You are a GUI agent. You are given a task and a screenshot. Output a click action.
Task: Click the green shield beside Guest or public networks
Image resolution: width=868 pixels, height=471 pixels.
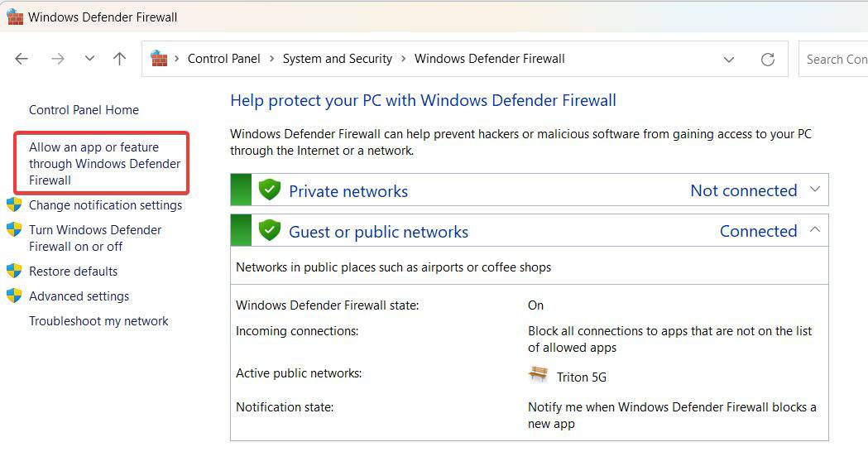270,231
